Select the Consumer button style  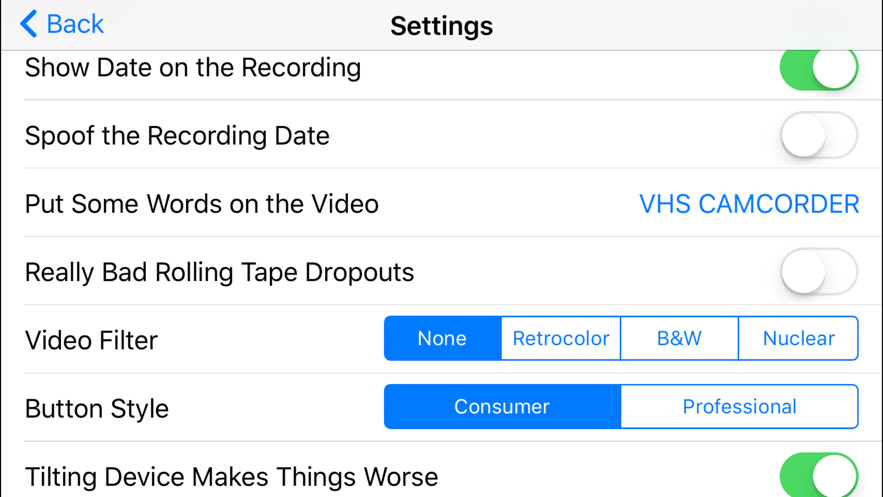pos(502,407)
